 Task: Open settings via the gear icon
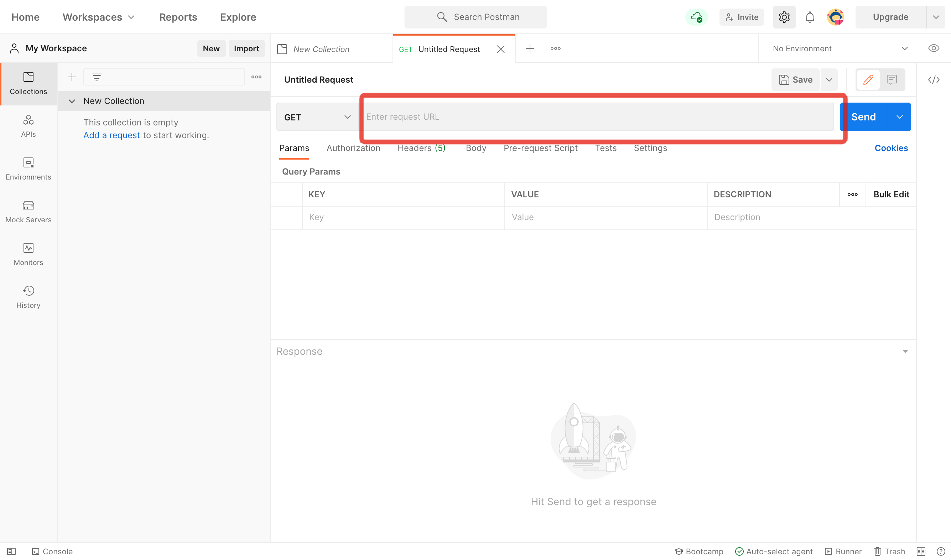pos(784,17)
